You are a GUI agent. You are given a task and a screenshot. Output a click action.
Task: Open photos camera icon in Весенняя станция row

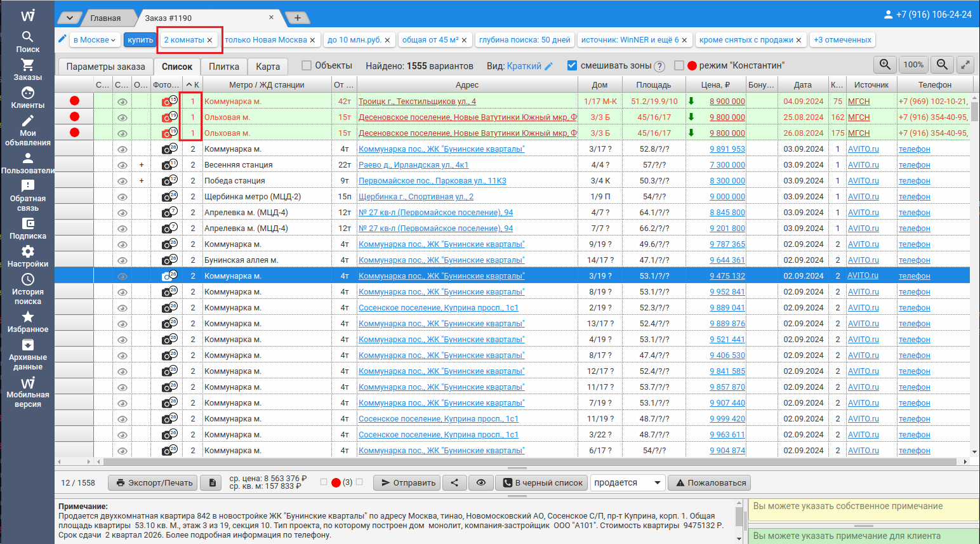169,164
